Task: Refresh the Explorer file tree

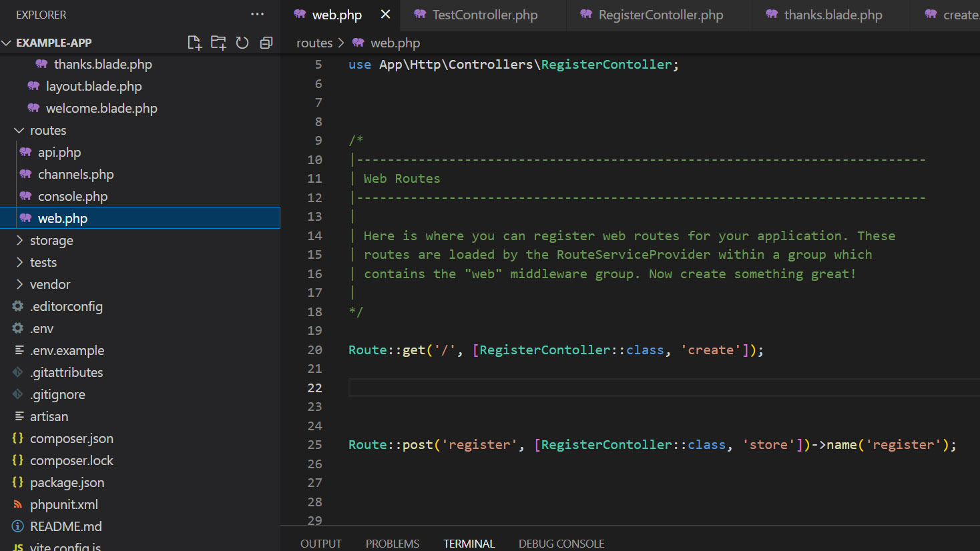Action: click(x=242, y=43)
